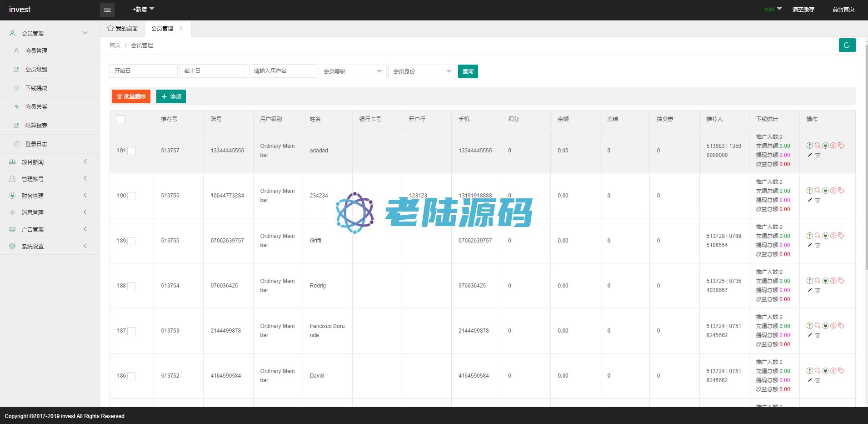Click red magnifier icon for member 513755
The height and width of the screenshot is (424, 868).
[818, 236]
